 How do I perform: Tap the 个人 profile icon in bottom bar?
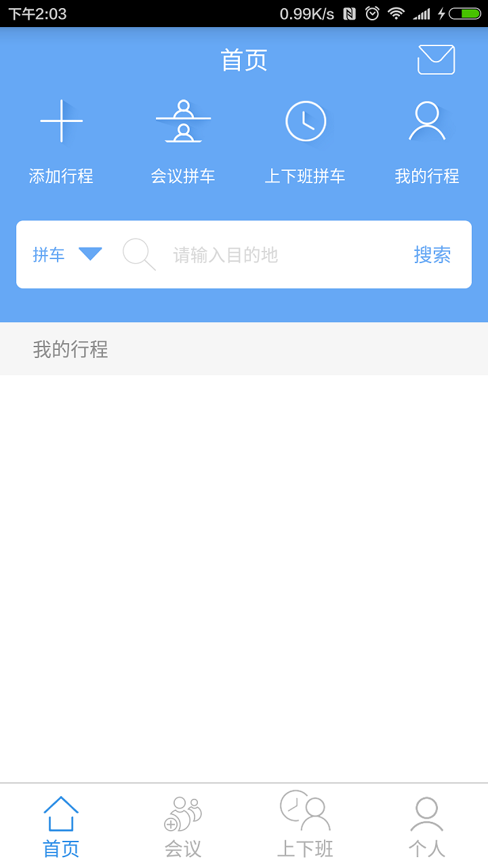point(427,814)
